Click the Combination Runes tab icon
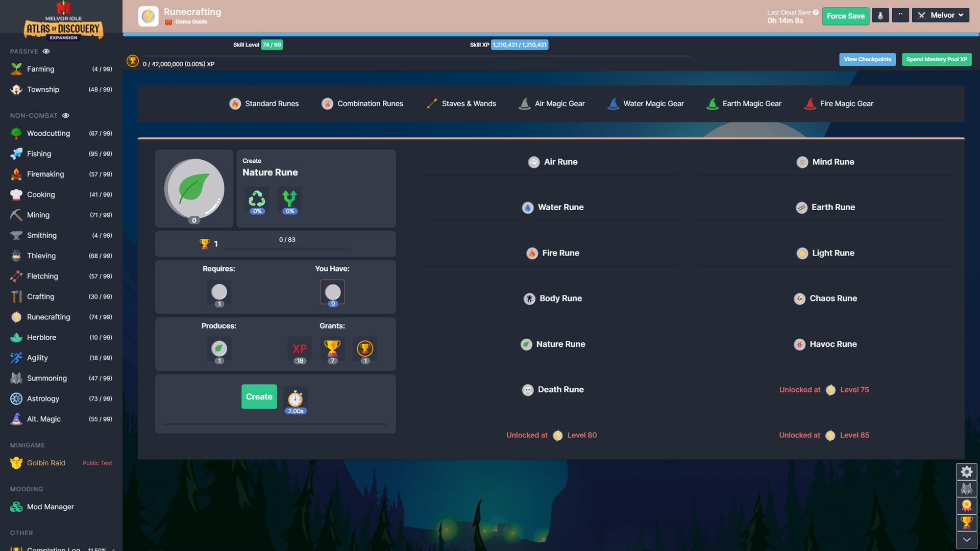This screenshot has height=551, width=980. (x=327, y=104)
